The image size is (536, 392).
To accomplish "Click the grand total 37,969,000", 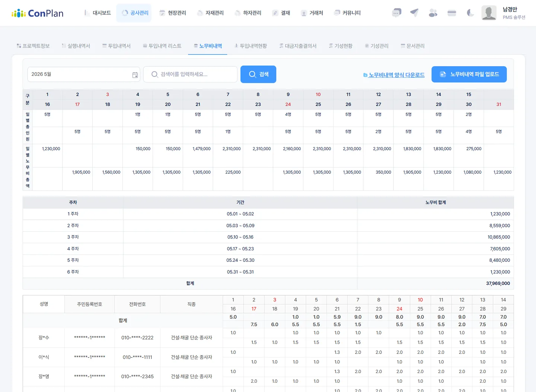I will tap(498, 283).
